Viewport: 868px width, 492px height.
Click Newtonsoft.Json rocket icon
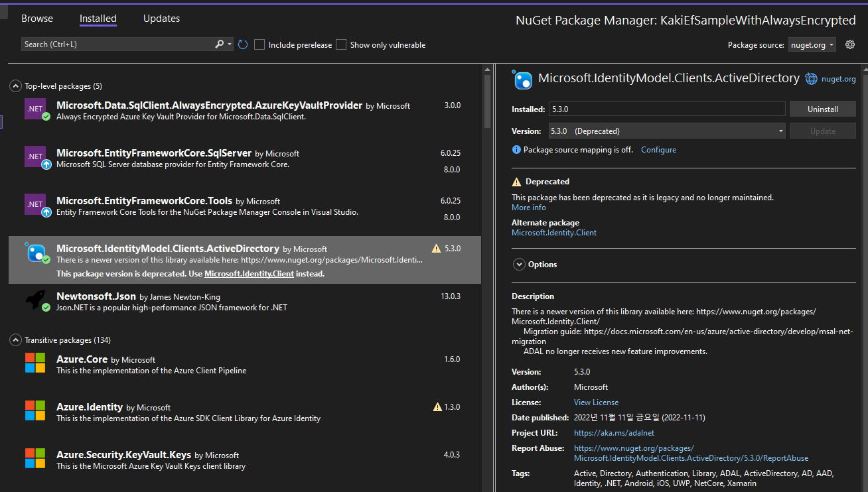35,300
